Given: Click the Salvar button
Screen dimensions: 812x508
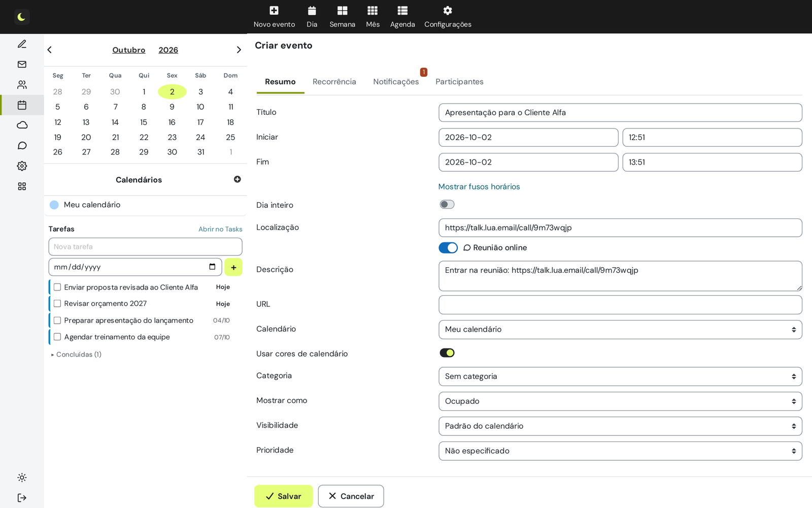Looking at the screenshot, I should pyautogui.click(x=284, y=496).
